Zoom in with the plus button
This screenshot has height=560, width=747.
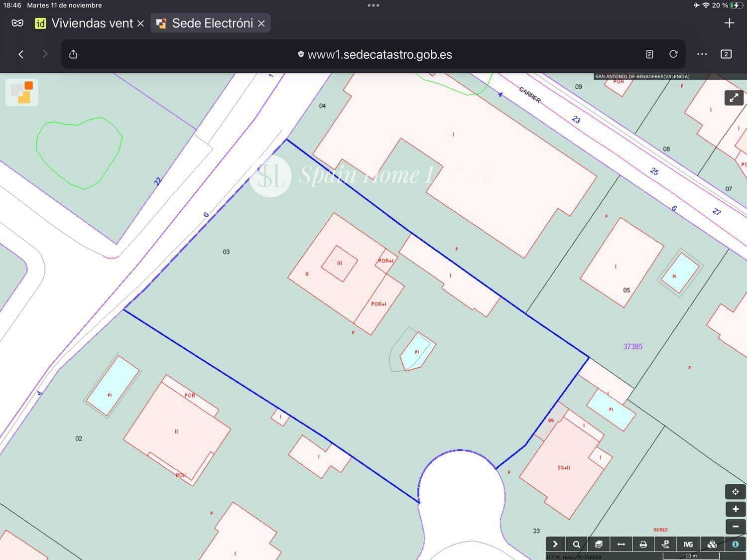735,509
